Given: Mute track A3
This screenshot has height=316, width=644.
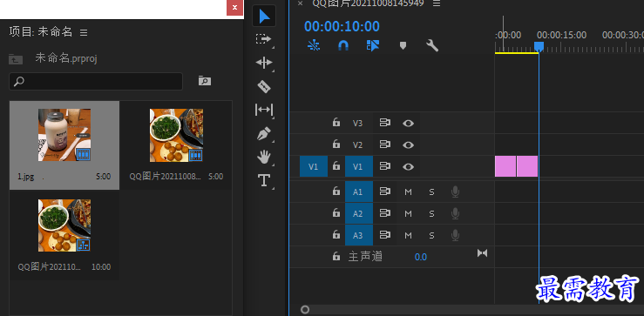Looking at the screenshot, I should point(408,236).
